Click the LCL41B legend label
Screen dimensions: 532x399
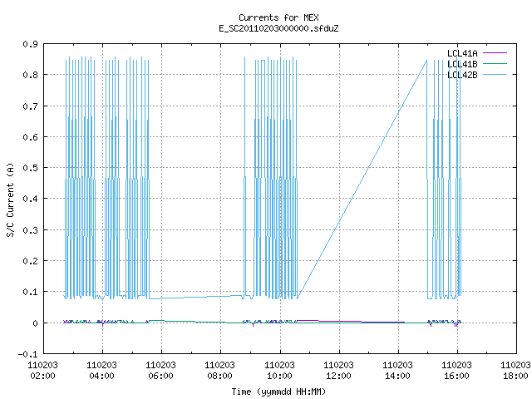point(462,64)
